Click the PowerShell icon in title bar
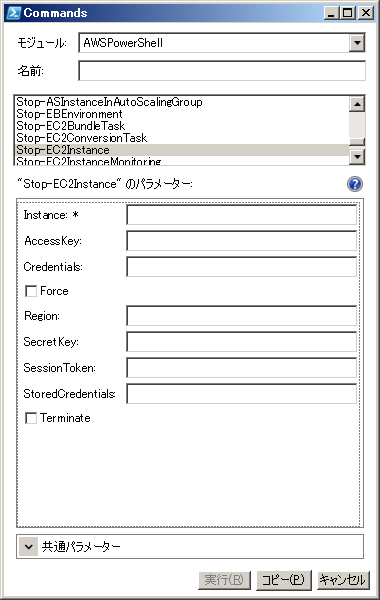This screenshot has width=380, height=600. [13, 13]
